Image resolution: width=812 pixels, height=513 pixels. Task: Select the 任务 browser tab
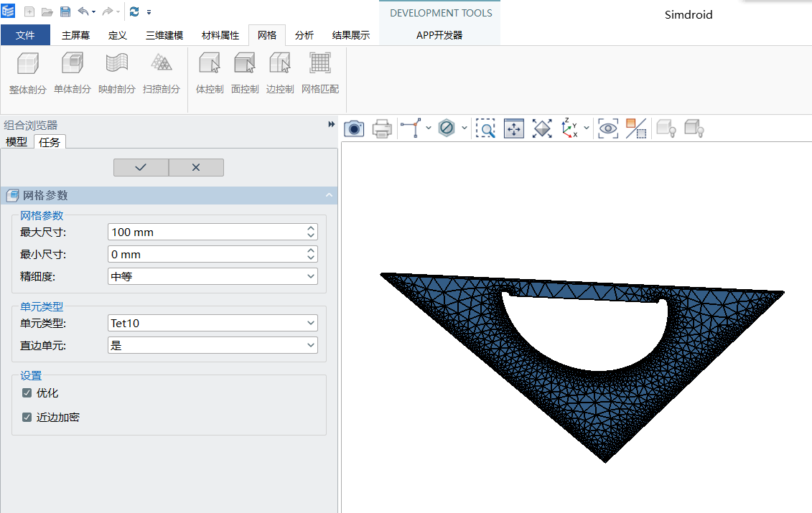(x=50, y=142)
